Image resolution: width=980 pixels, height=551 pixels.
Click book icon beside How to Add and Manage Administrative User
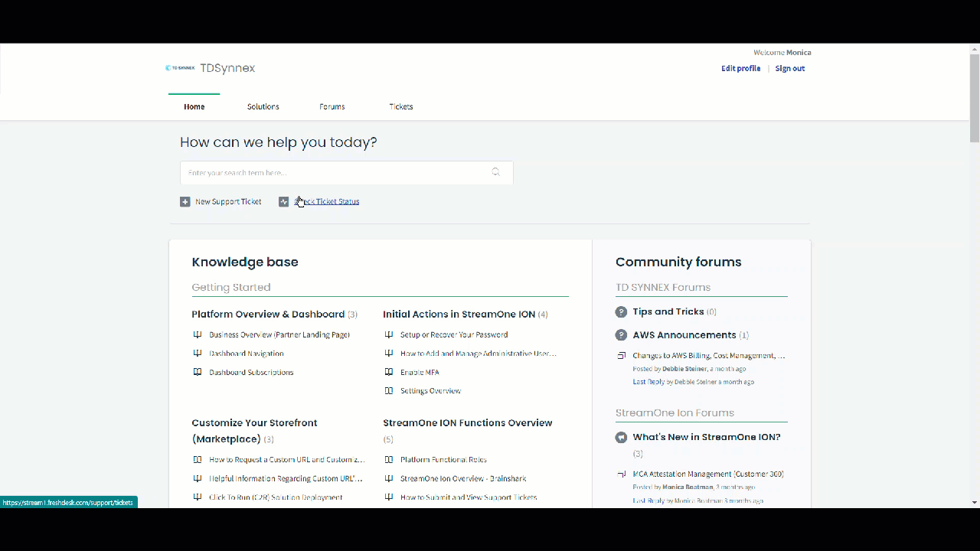coord(389,354)
